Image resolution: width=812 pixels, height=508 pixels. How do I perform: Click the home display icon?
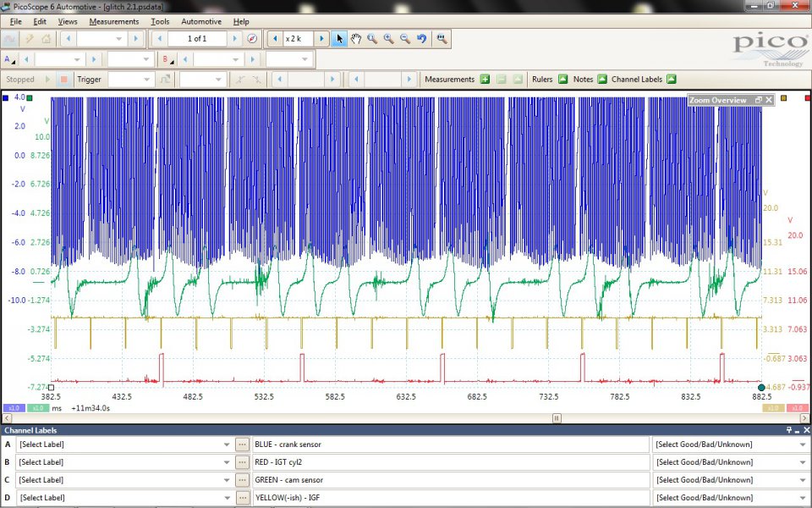46,39
